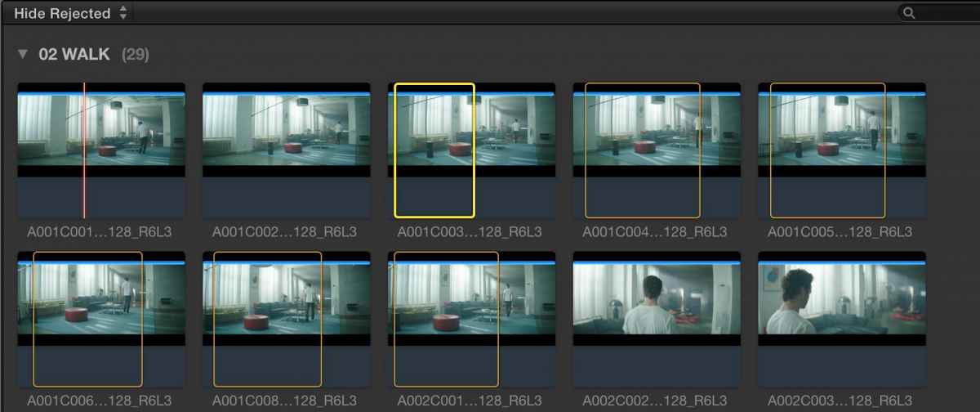This screenshot has height=412, width=980.
Task: Select clip thumbnail A002C001
Action: [471, 319]
